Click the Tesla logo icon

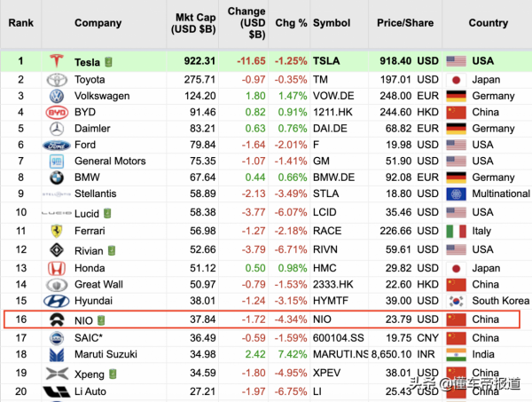58,61
